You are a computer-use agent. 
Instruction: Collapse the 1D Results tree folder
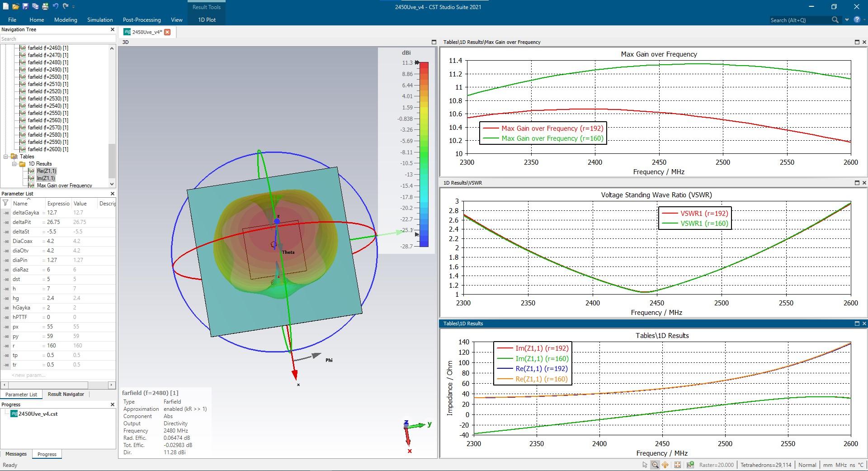tap(14, 164)
